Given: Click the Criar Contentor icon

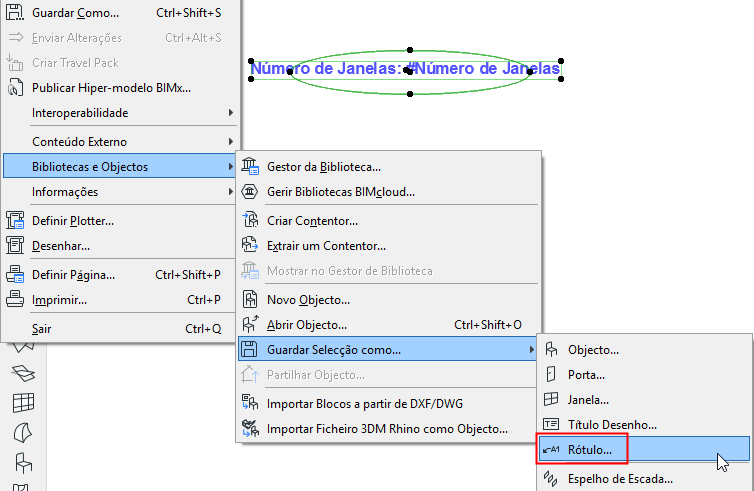Looking at the screenshot, I should (x=250, y=220).
